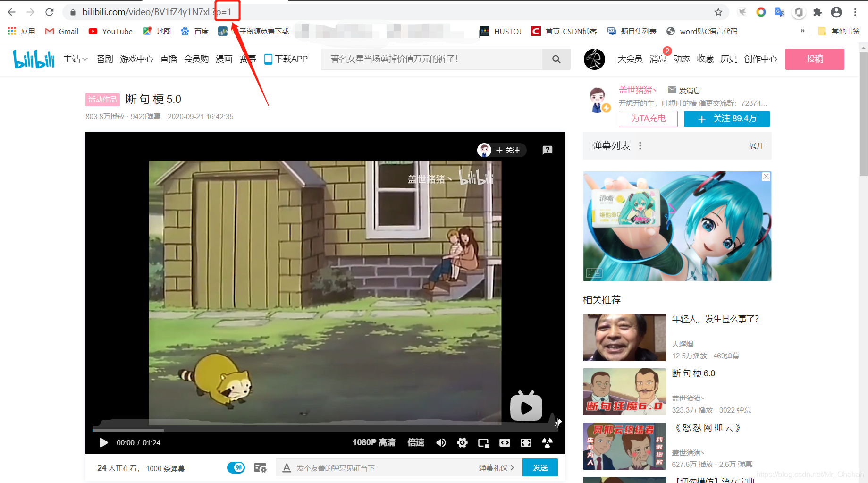868x483 pixels.
Task: Open 历史 watch history
Action: point(729,59)
